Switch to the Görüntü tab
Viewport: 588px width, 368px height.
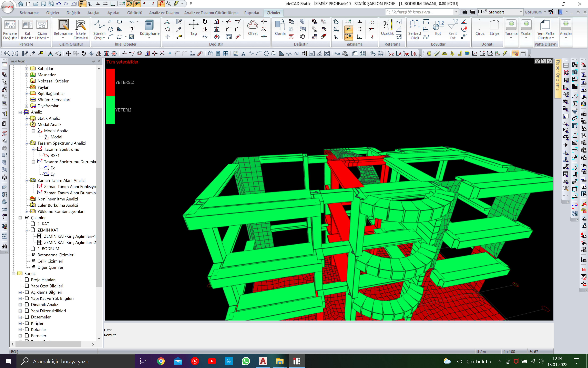coord(135,13)
